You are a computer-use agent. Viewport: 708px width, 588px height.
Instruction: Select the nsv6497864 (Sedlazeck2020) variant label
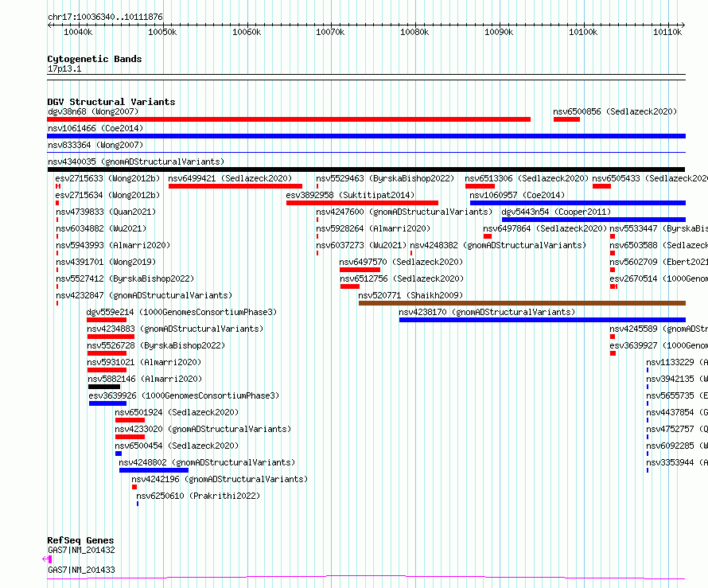click(545, 228)
